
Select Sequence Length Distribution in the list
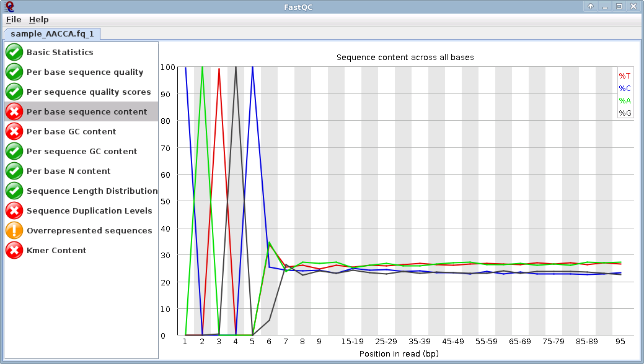click(x=92, y=191)
